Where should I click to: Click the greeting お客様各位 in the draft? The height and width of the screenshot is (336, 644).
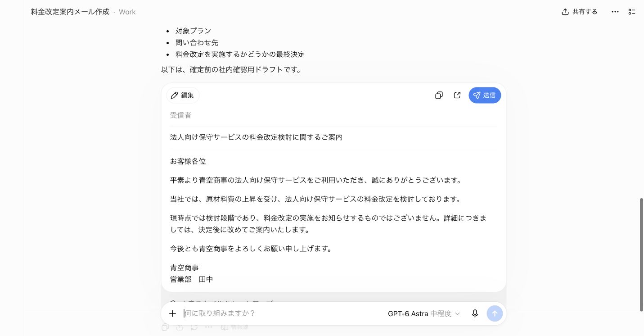tap(188, 161)
